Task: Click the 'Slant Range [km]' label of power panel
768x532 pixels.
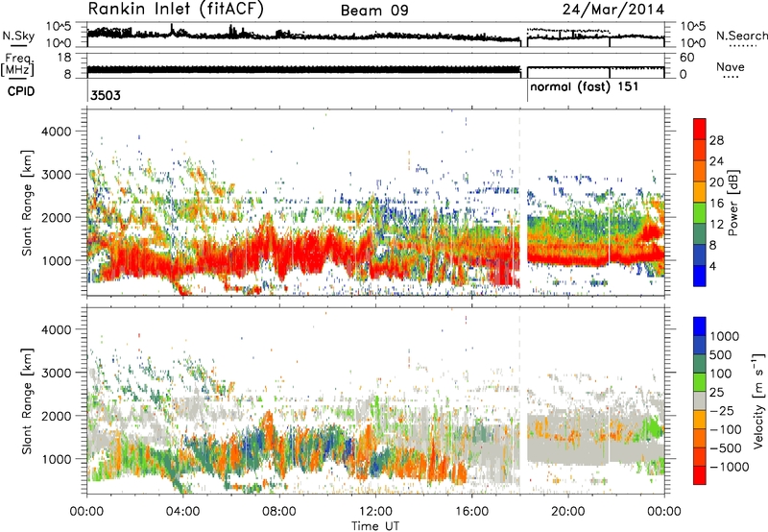Action: [x=27, y=204]
